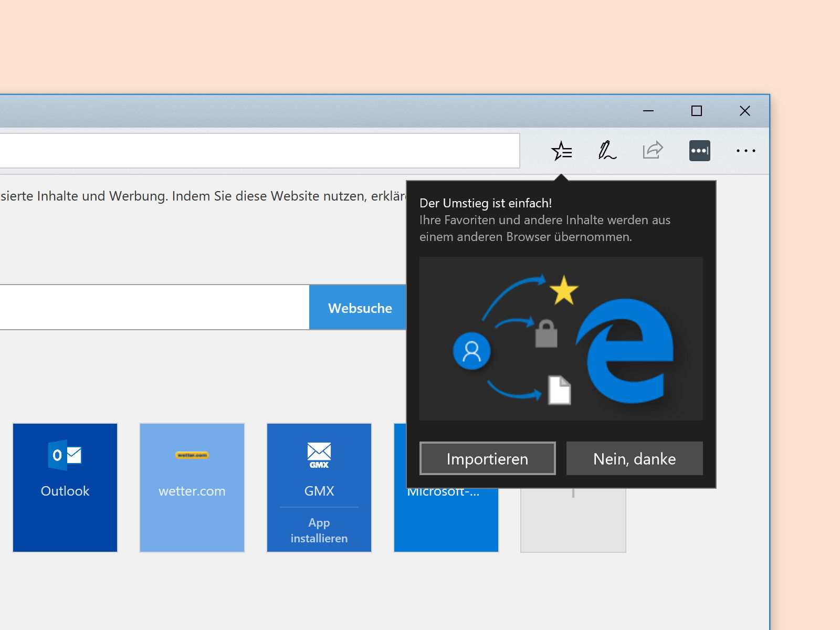Open the Favorites hub star icon
This screenshot has height=630, width=840.
(x=562, y=151)
